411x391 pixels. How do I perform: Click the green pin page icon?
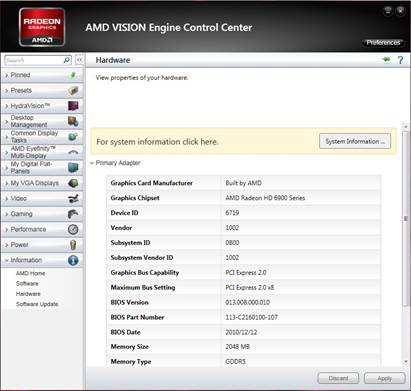tap(386, 60)
